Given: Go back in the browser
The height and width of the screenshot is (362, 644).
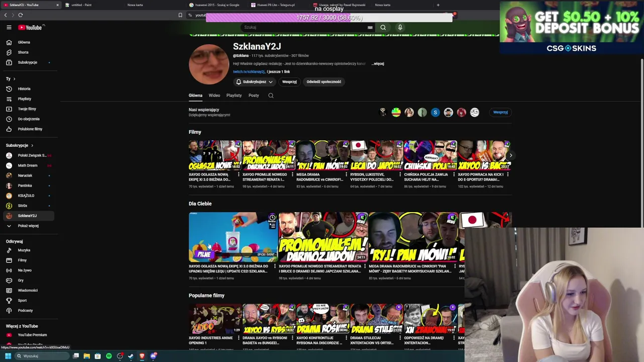Looking at the screenshot, I should pyautogui.click(x=6, y=15).
